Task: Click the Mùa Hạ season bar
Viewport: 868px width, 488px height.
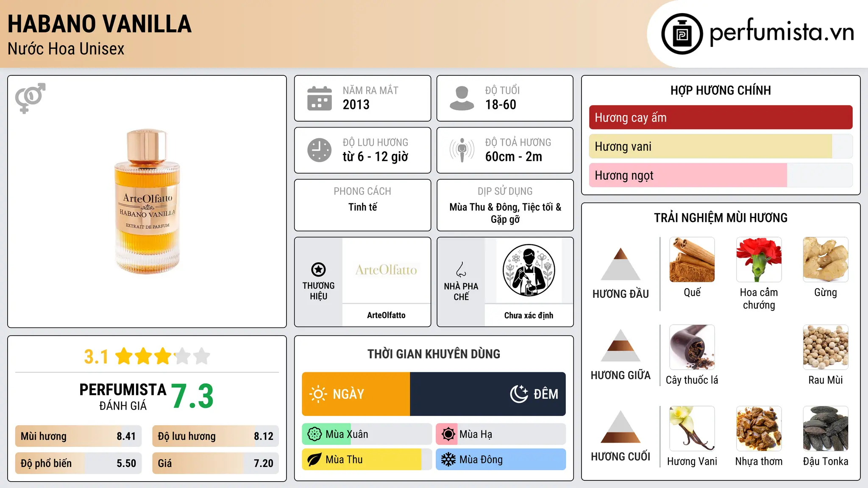Action: pos(501,434)
